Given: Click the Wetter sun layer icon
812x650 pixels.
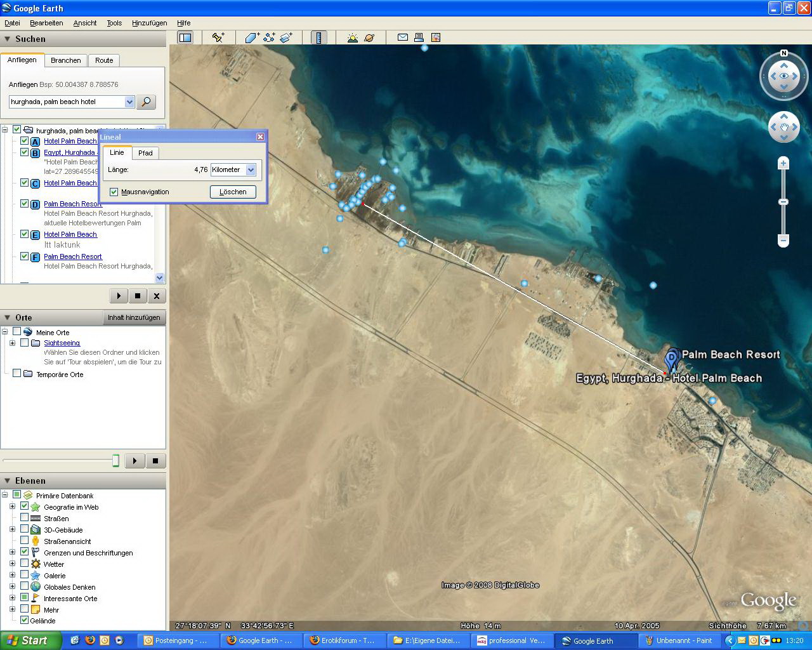Looking at the screenshot, I should (36, 564).
